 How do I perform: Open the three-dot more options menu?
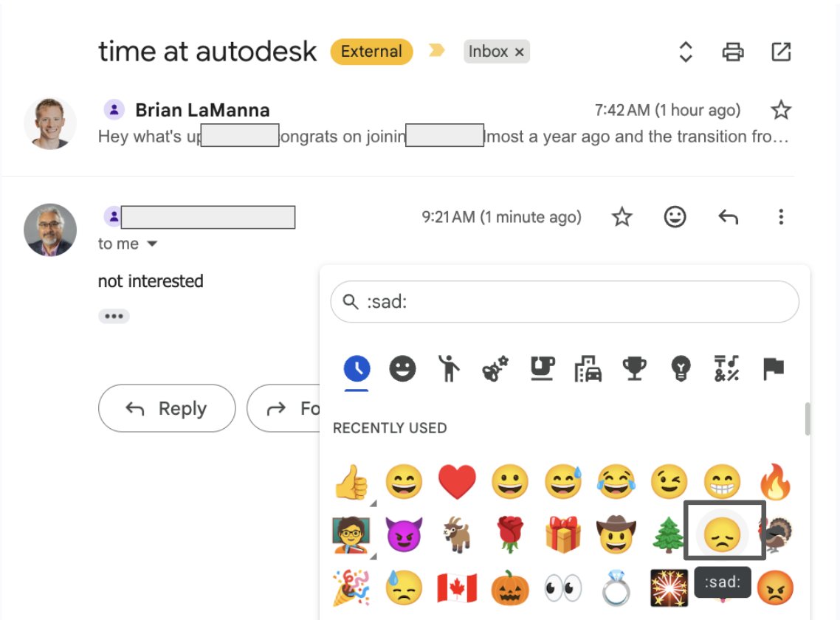click(781, 217)
